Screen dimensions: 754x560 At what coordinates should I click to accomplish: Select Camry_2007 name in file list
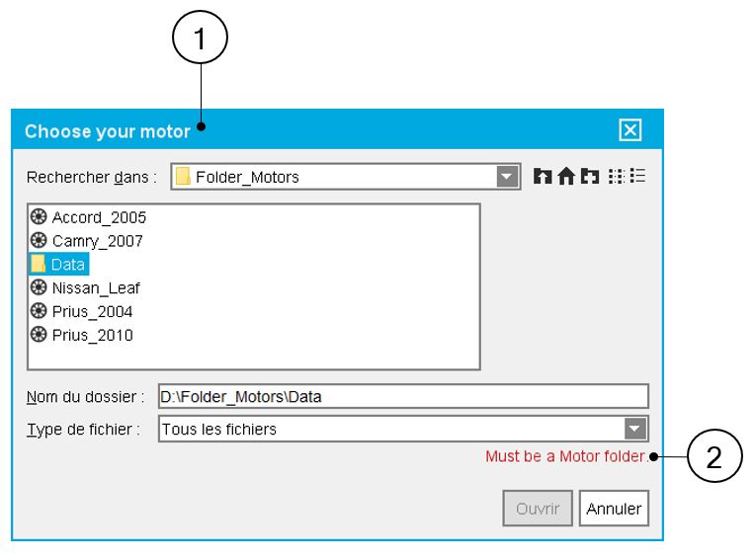pos(98,241)
